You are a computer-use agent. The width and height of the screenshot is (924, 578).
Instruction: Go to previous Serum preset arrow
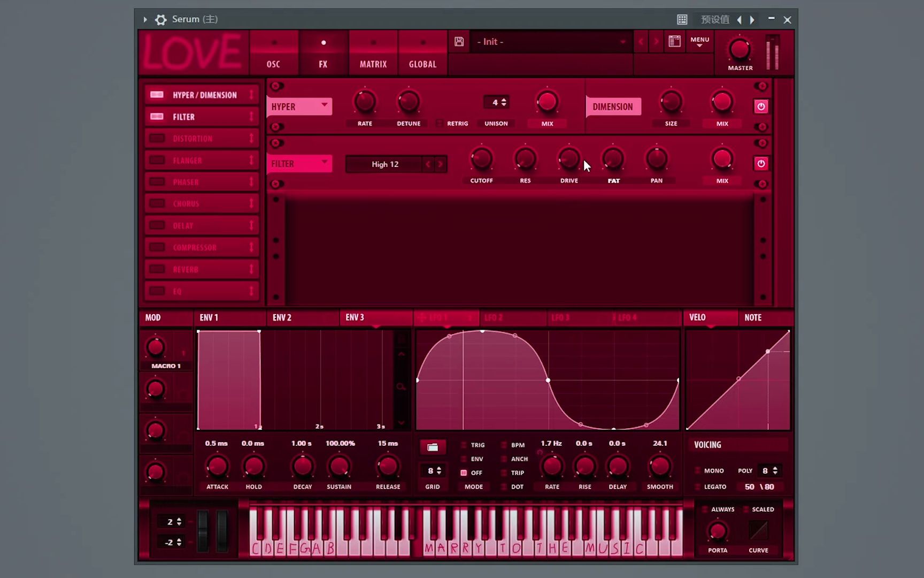641,42
